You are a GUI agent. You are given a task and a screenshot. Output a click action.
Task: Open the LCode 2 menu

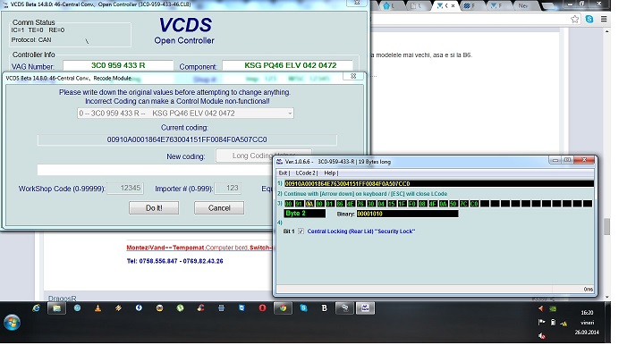coord(307,173)
